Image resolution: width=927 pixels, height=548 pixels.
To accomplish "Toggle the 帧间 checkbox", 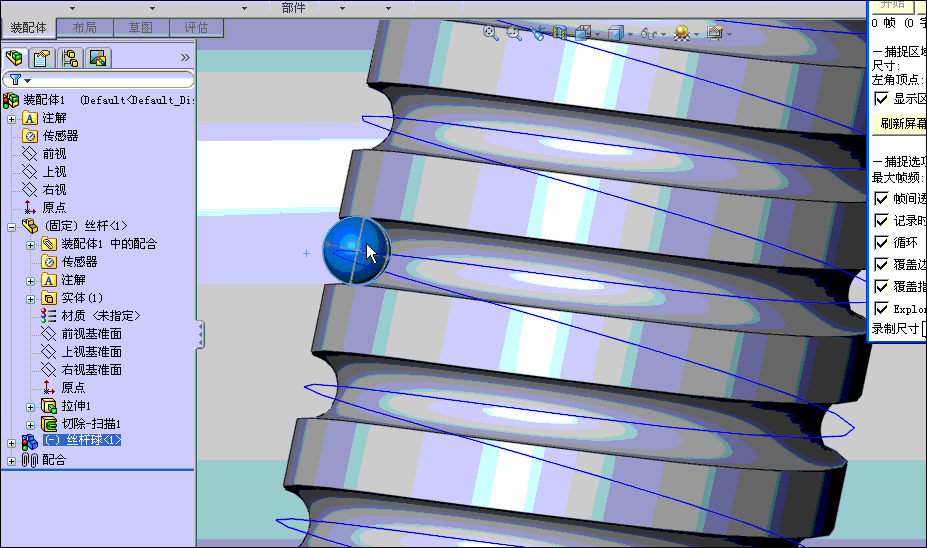I will [881, 199].
